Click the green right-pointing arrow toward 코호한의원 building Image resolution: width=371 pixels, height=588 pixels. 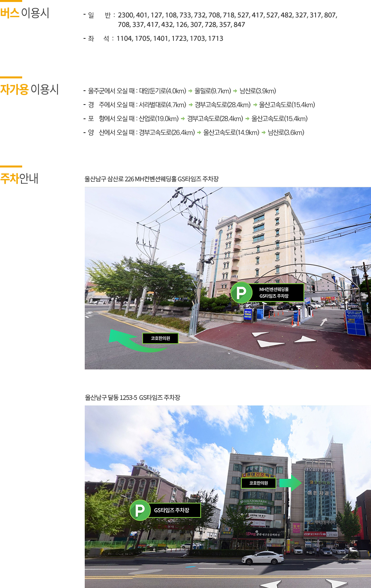(290, 483)
